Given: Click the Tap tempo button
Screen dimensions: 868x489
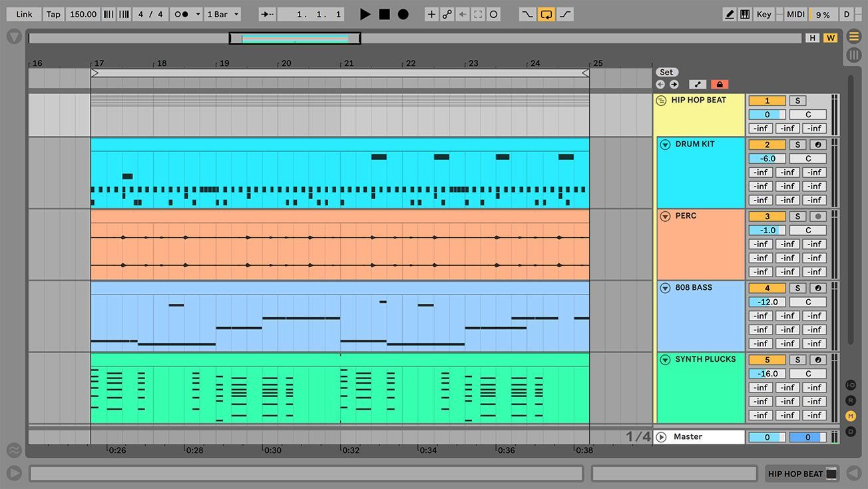Looking at the screenshot, I should click(53, 14).
